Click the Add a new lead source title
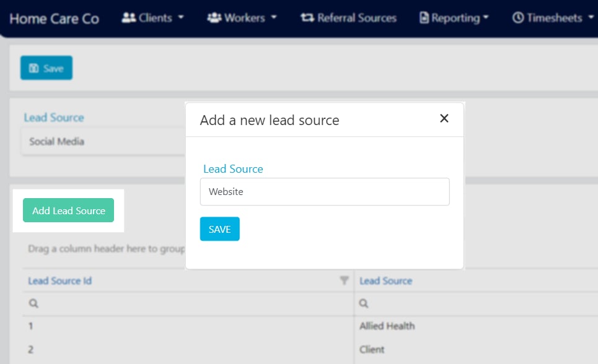Screen dimensions: 598x364 tap(270, 121)
